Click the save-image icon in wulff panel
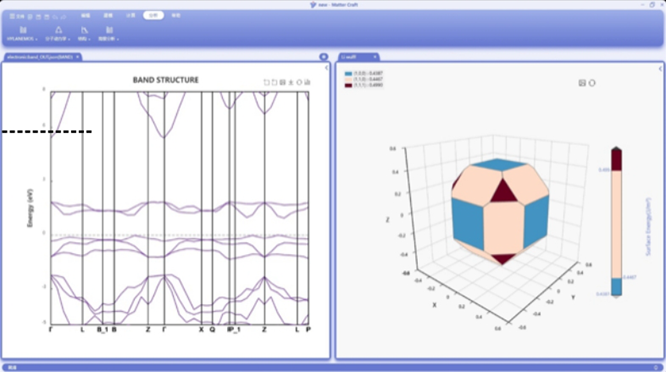The image size is (666, 372). [582, 83]
